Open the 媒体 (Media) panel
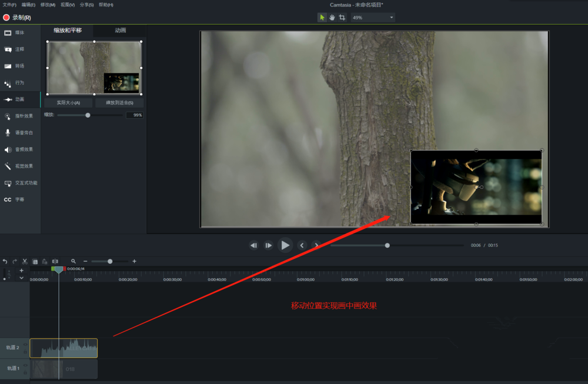This screenshot has height=384, width=588. [x=19, y=33]
